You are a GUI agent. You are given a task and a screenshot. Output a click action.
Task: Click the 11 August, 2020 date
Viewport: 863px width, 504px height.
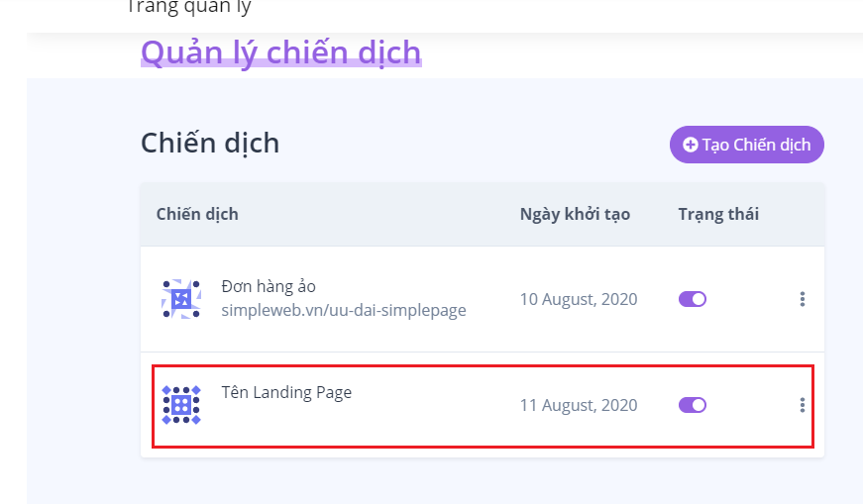click(x=579, y=406)
